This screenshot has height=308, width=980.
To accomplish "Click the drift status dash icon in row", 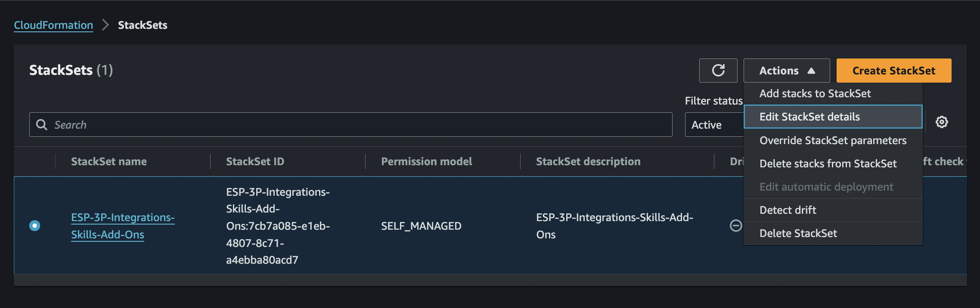I will coord(736,225).
